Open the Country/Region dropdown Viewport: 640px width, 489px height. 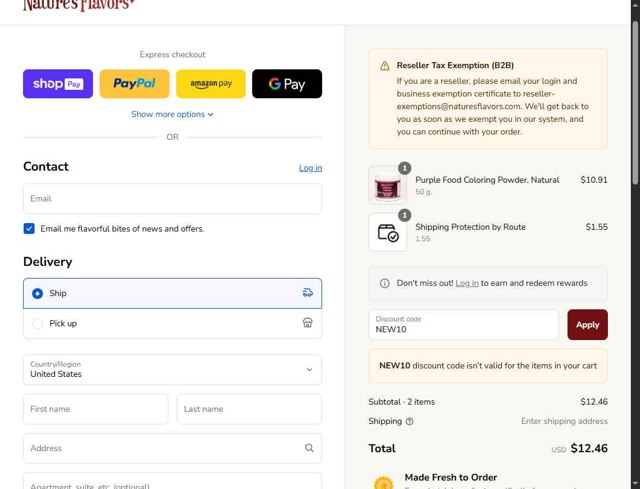[x=172, y=370]
